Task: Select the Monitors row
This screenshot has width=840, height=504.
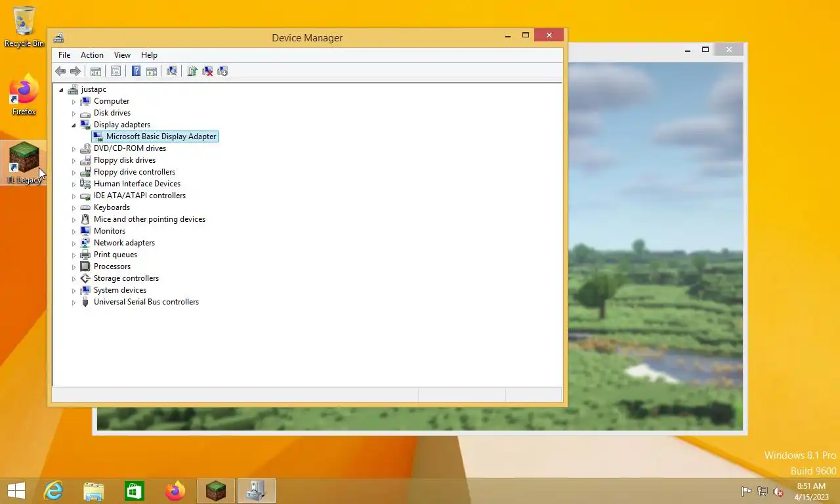Action: coord(109,231)
